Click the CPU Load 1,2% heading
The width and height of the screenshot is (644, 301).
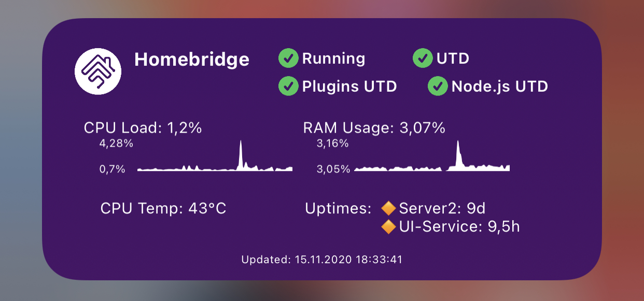143,128
